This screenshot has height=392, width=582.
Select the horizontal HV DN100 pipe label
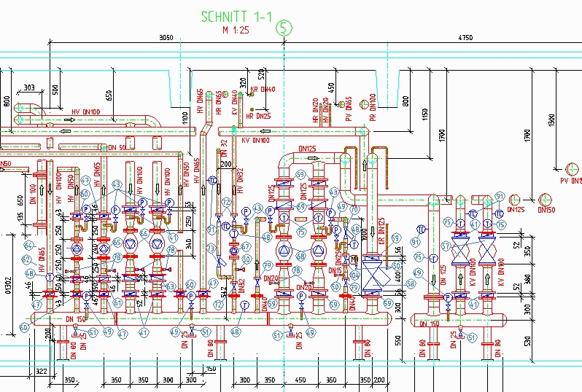(85, 111)
